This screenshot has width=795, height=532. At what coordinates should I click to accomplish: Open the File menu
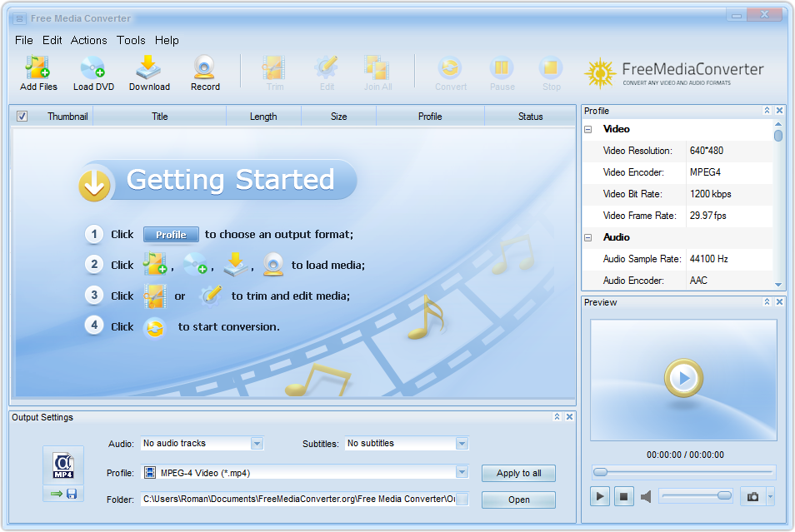pos(24,40)
